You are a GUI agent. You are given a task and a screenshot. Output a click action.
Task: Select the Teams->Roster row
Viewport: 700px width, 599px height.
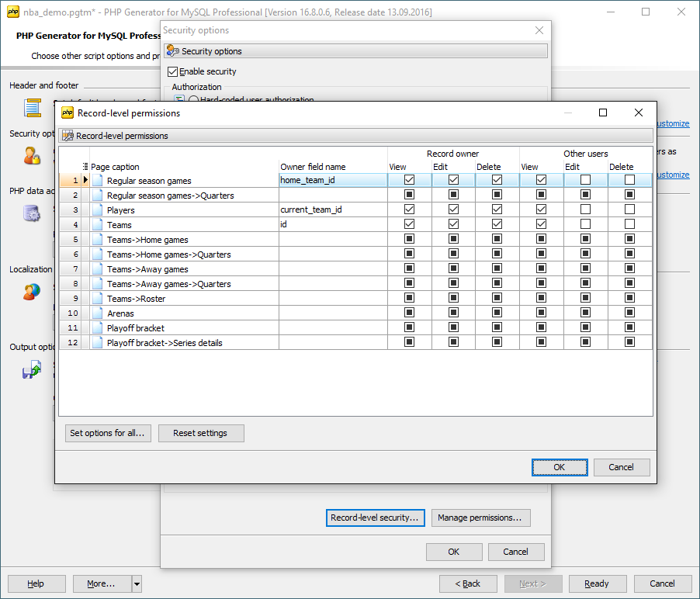click(x=136, y=299)
